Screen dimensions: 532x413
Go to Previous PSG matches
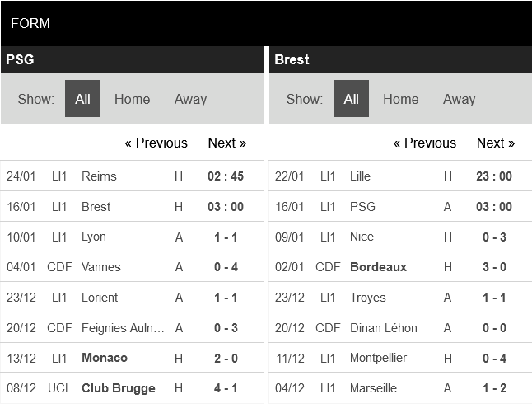(156, 143)
